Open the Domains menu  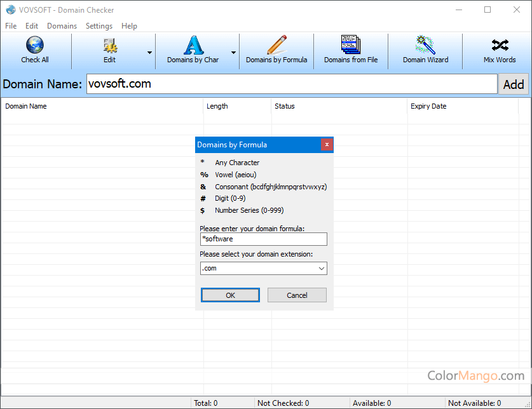[x=62, y=26]
